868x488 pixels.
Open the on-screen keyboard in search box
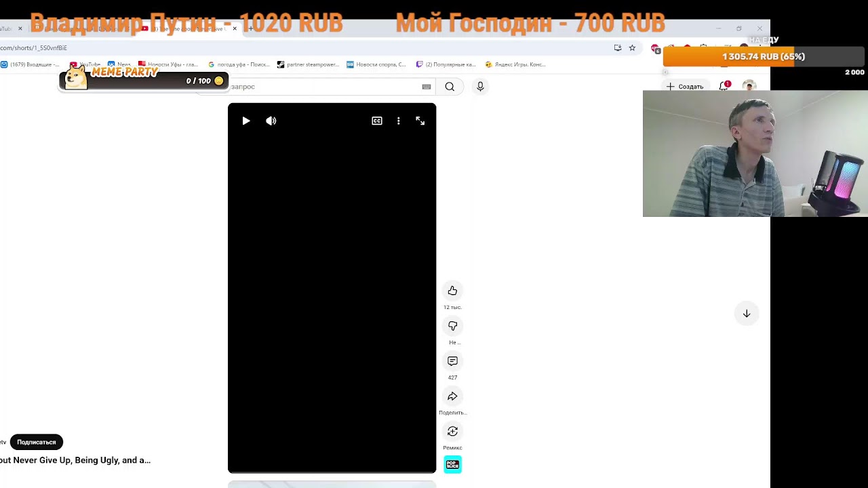(x=427, y=87)
